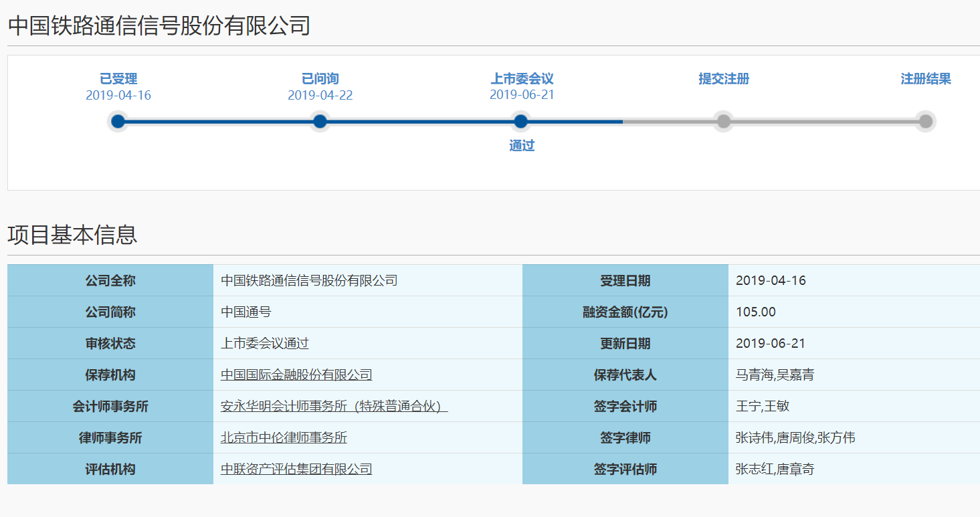The image size is (980, 517).
Task: Click the 已受理 stage label
Action: (x=118, y=79)
